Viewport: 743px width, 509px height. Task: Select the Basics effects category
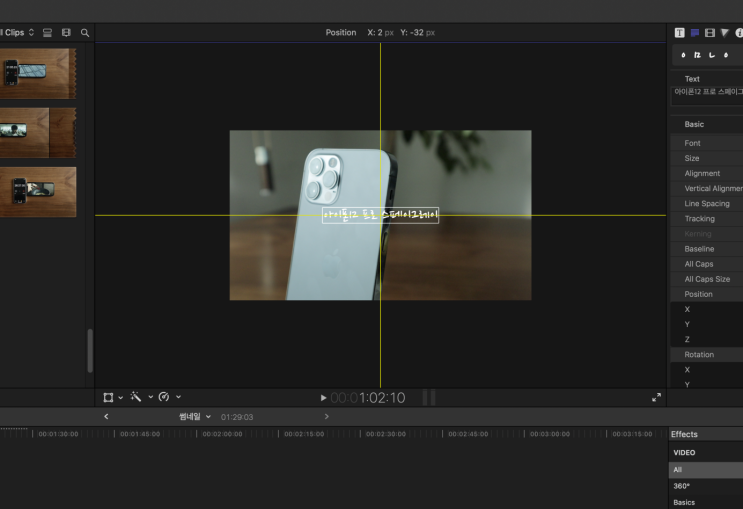point(706,502)
